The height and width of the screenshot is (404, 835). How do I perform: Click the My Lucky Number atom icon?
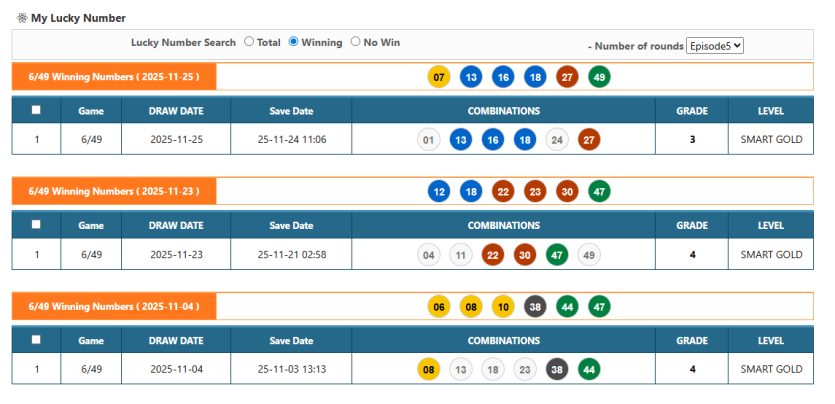coord(22,18)
